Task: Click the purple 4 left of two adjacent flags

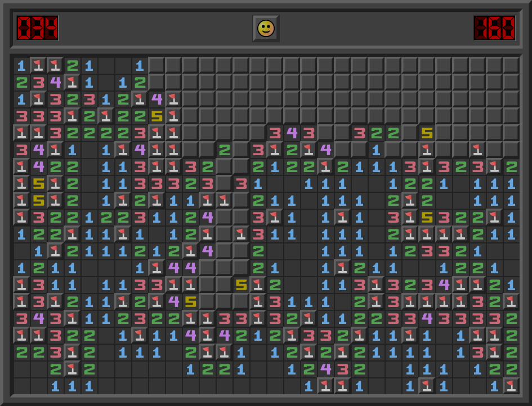Action: [x=140, y=150]
